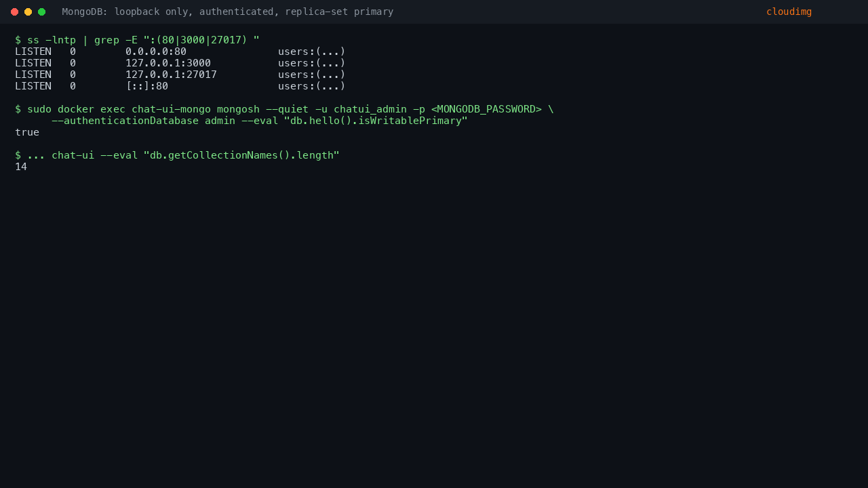The image size is (868, 488).
Task: Click 'LISTEN' on the 127.0.0.1:3000 row
Action: click(x=33, y=63)
